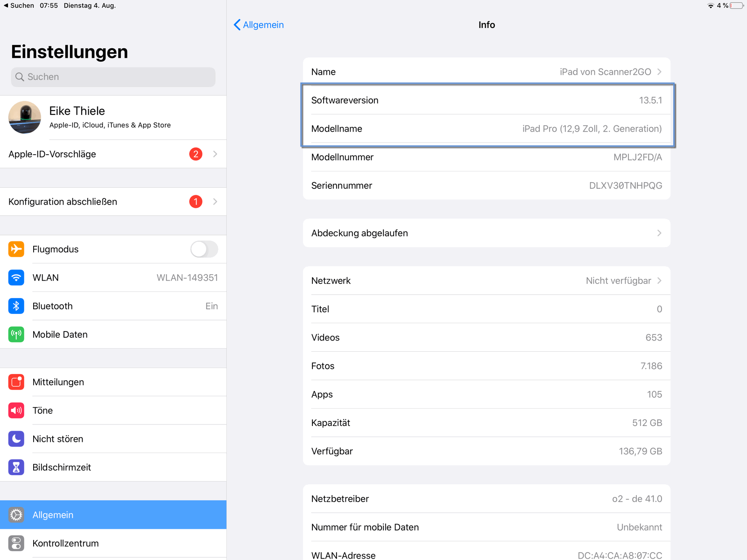Tap Bluetooth status Ein
Viewport: 747px width, 560px height.
coord(211,306)
